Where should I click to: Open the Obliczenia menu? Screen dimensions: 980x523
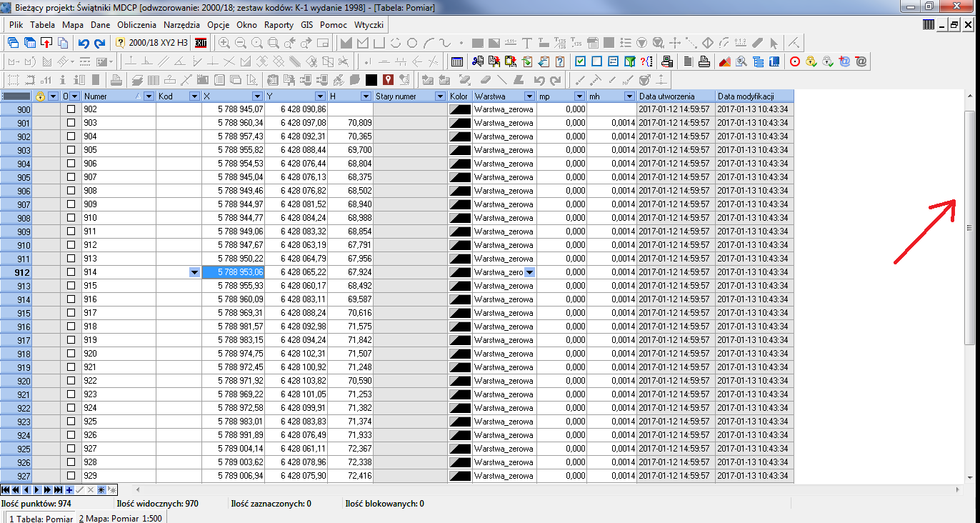(137, 24)
